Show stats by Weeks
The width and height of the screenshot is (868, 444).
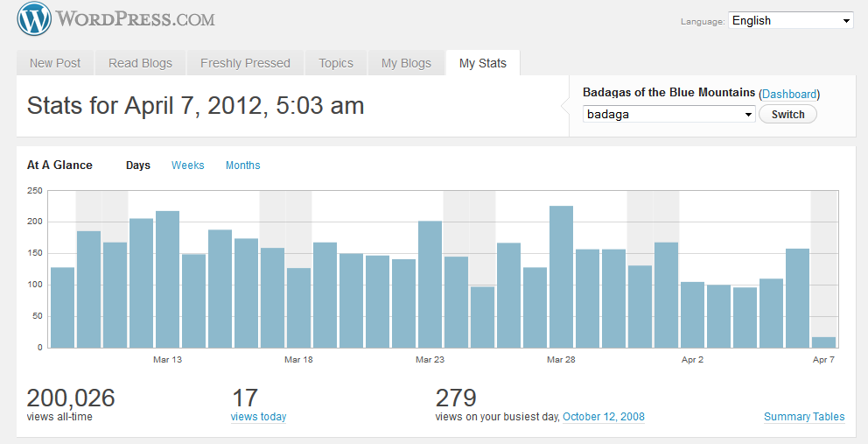coord(187,166)
